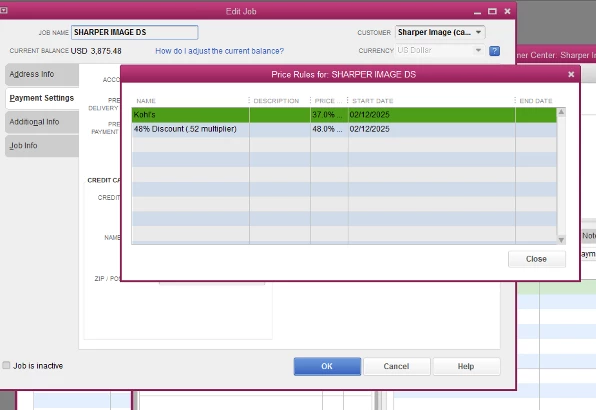Close the Price Rules dialog with X

[x=571, y=74]
